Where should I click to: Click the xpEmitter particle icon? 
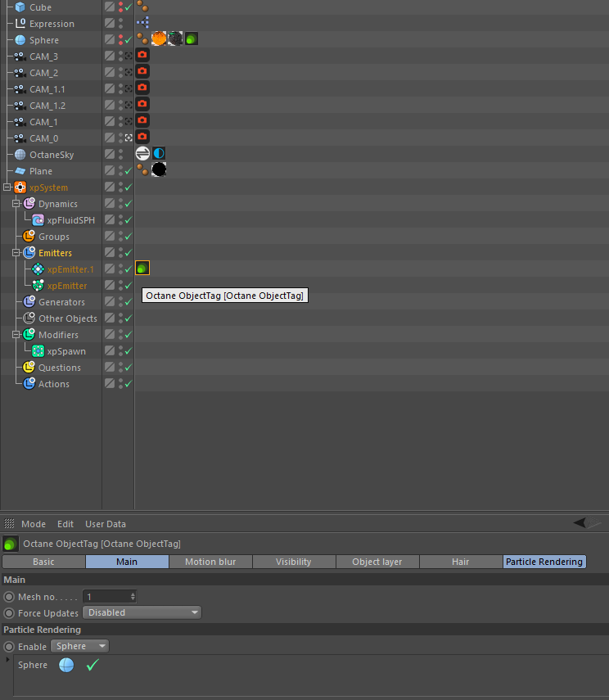pos(38,286)
